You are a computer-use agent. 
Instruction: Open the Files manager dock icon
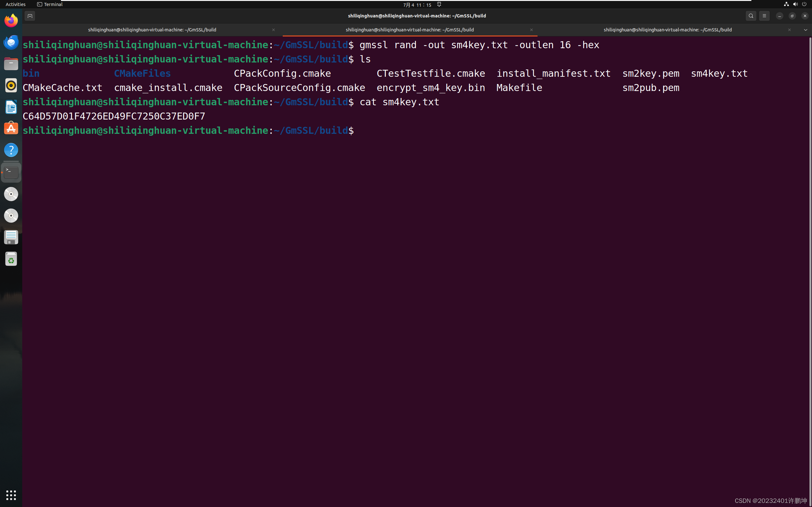11,64
